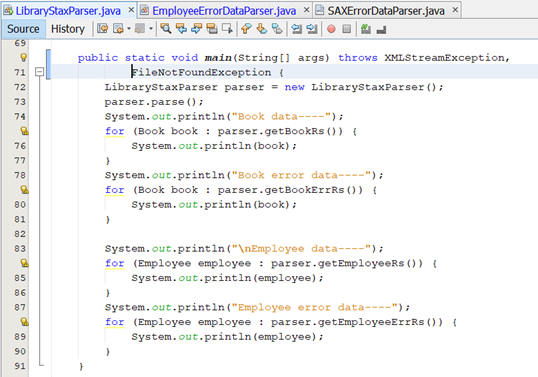Image resolution: width=538 pixels, height=377 pixels.
Task: Click line number 72 in gutter
Action: pos(20,87)
